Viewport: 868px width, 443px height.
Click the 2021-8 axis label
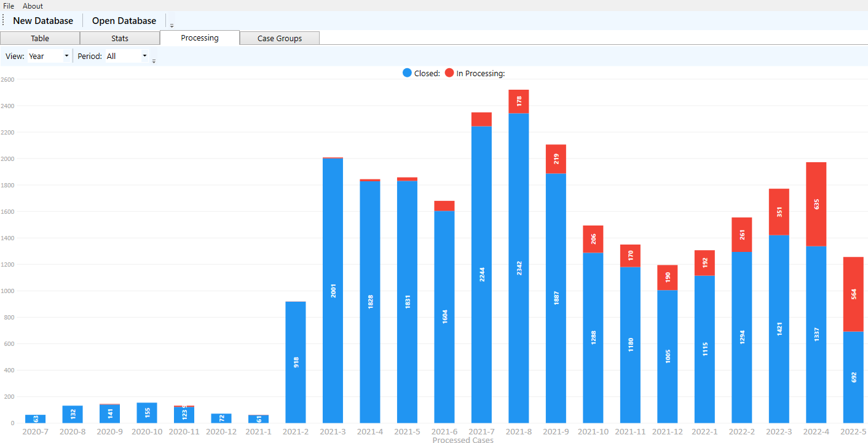(519, 432)
